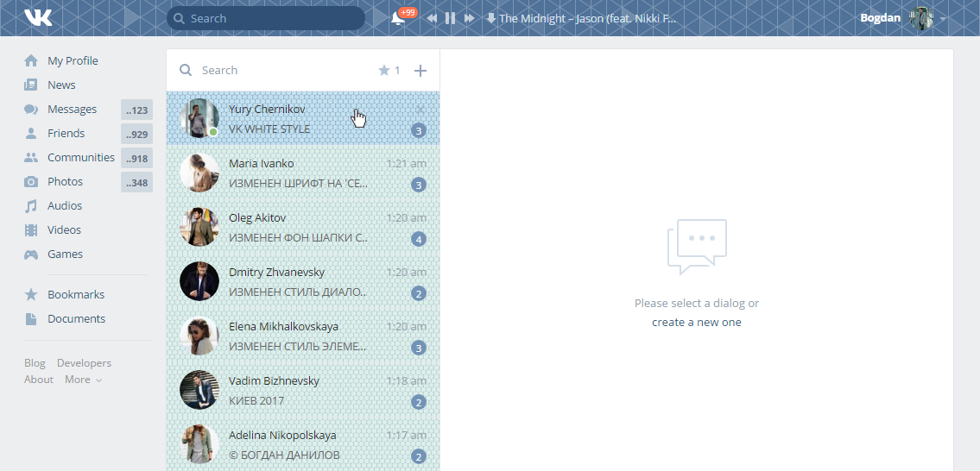Go to My Profile

tap(73, 60)
